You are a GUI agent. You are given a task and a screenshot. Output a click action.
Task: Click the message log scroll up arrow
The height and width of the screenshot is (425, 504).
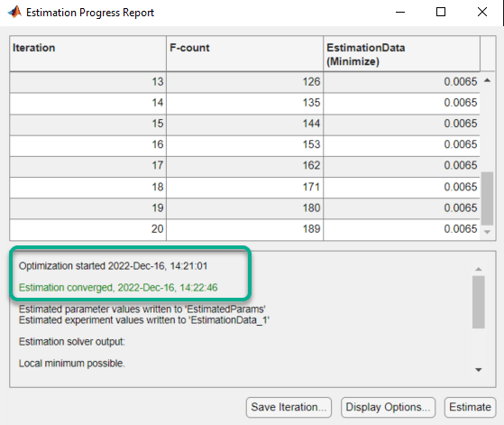[x=478, y=269]
